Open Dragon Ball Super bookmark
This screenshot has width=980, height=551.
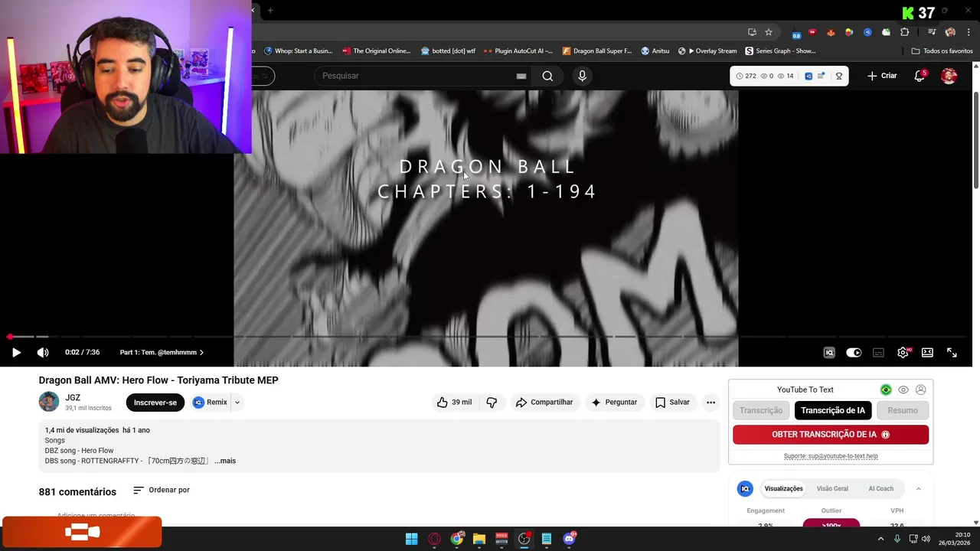coord(597,51)
